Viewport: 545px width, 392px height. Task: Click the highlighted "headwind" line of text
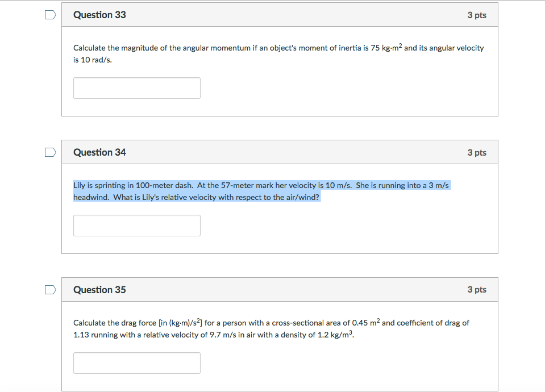click(x=196, y=197)
